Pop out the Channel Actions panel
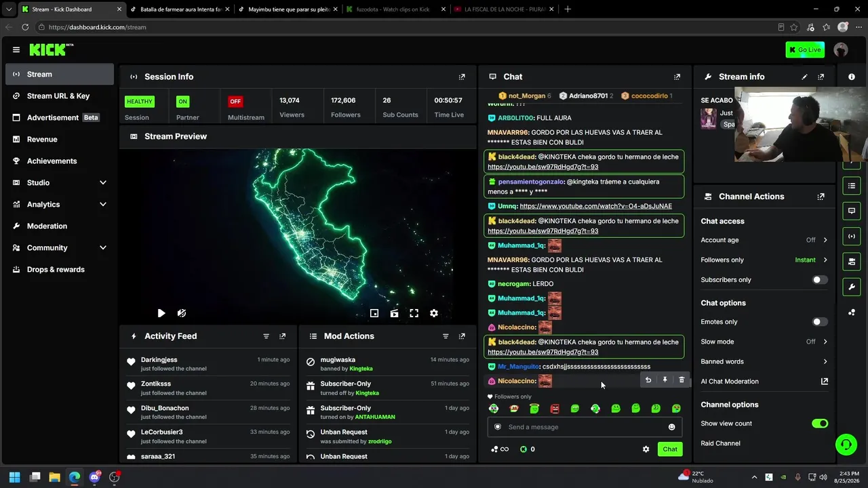The image size is (868, 488). pyautogui.click(x=821, y=197)
